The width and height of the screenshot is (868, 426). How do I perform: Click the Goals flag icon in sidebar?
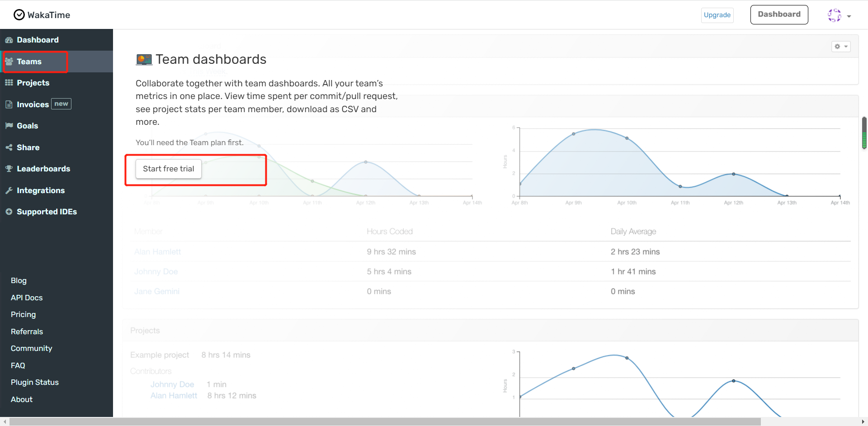point(9,126)
